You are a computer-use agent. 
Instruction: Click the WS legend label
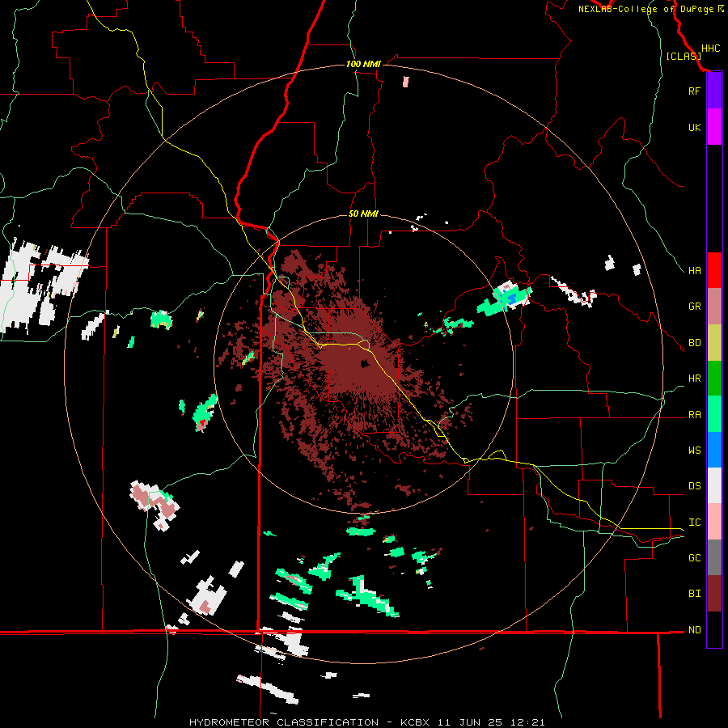click(x=694, y=450)
